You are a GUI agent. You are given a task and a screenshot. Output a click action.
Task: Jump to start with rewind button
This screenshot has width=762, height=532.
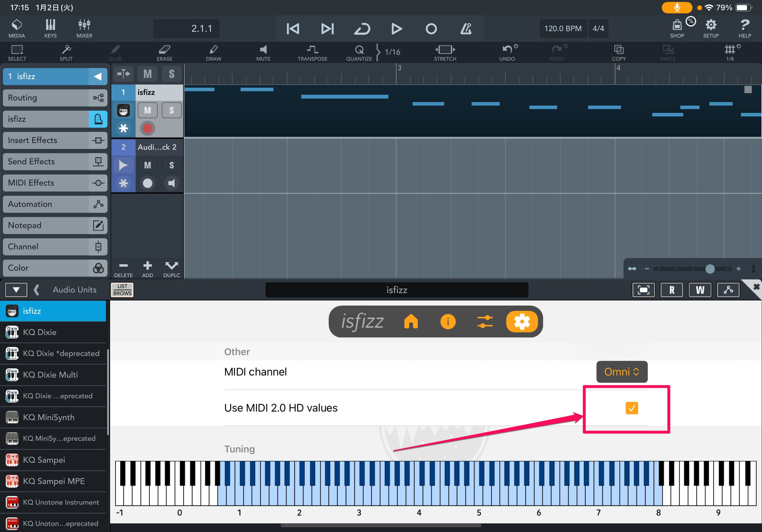[x=293, y=29]
